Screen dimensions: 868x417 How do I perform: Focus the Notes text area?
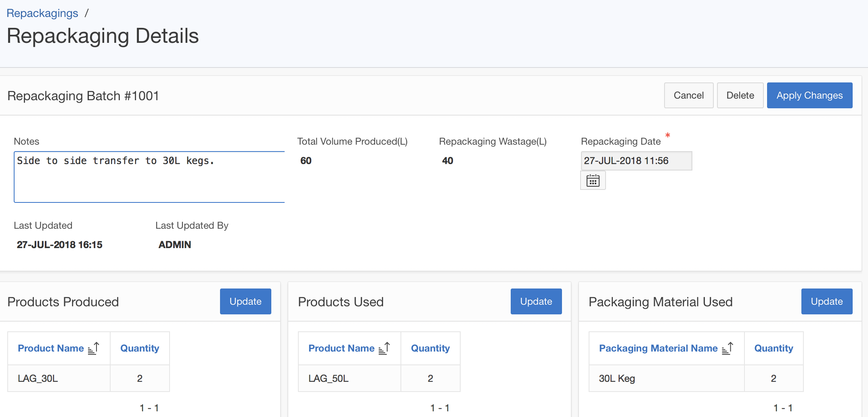pyautogui.click(x=149, y=177)
